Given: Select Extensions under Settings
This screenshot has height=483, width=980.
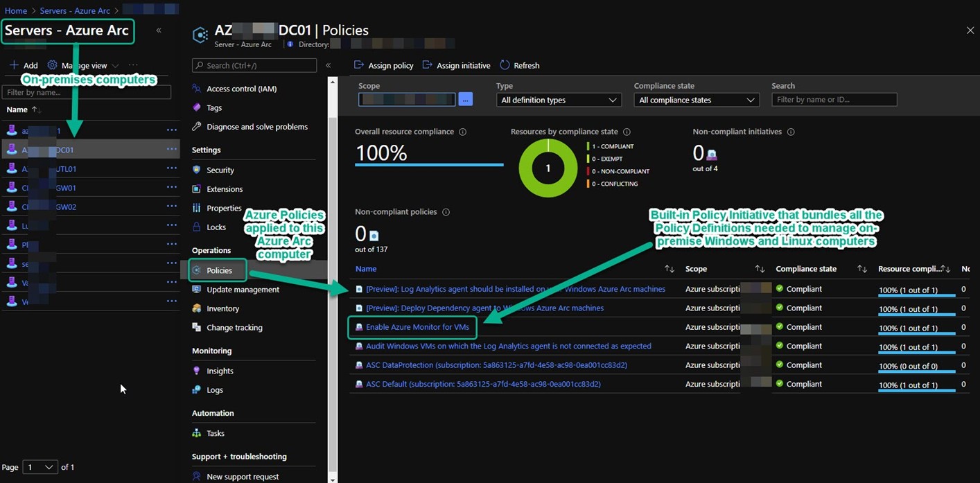Looking at the screenshot, I should 225,189.
